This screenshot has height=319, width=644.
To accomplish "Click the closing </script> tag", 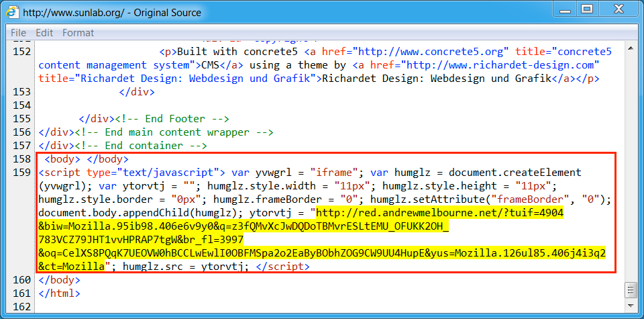I will pyautogui.click(x=282, y=267).
